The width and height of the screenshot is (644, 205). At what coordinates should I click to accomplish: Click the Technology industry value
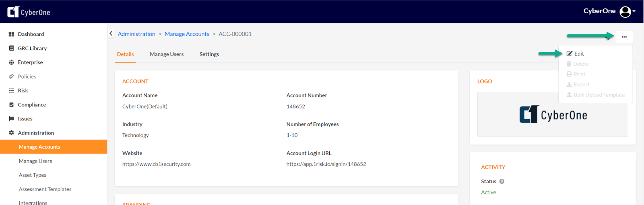(x=136, y=135)
